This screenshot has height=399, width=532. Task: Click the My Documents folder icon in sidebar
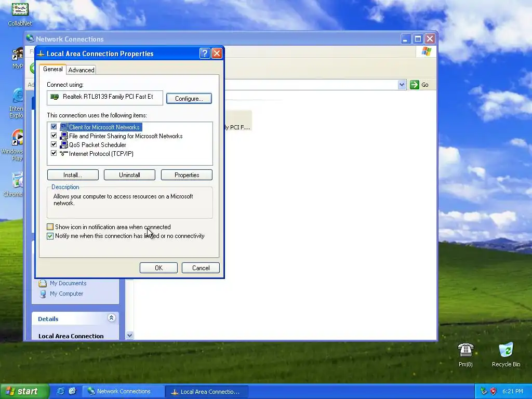tap(43, 283)
